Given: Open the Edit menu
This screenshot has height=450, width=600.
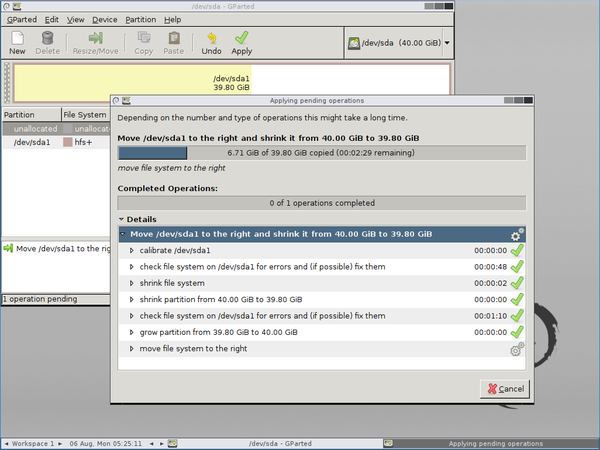Looking at the screenshot, I should pos(52,20).
